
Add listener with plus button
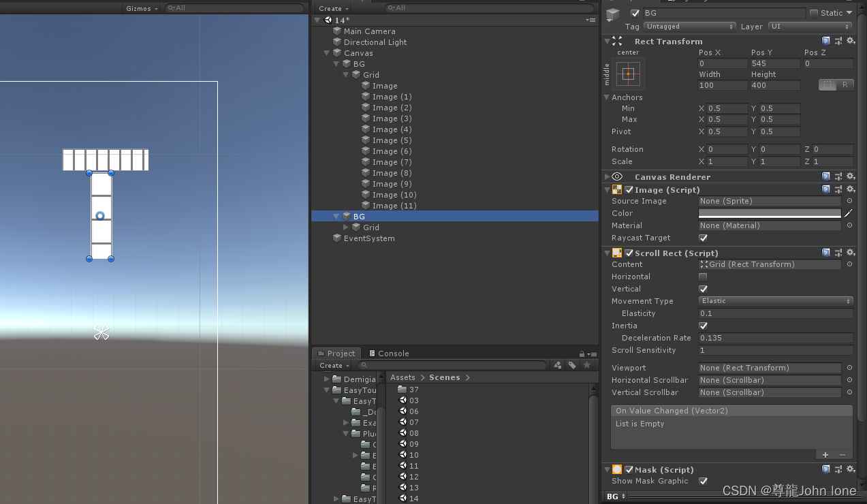click(x=825, y=455)
